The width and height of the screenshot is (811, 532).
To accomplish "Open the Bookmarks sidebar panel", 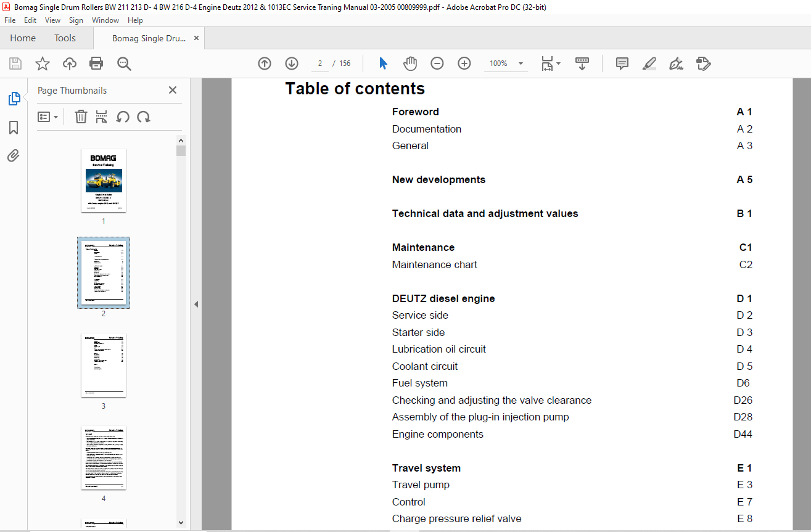I will [x=14, y=128].
